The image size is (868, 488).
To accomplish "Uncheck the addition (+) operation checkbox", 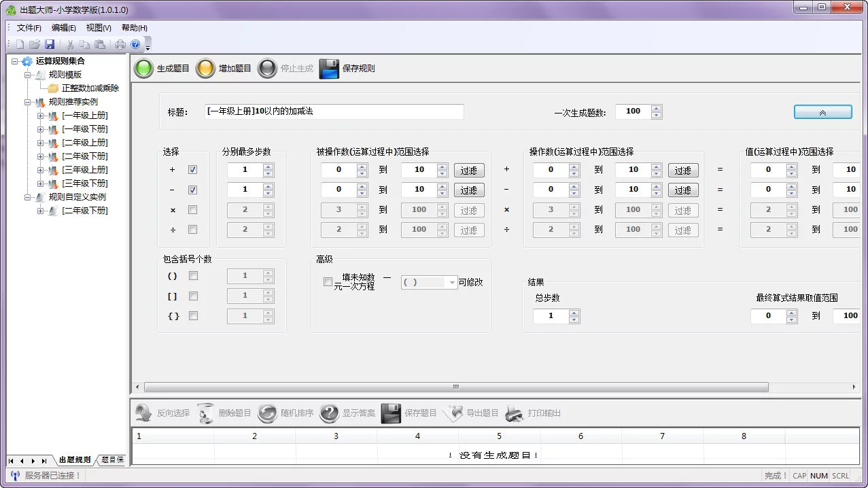I will [192, 170].
